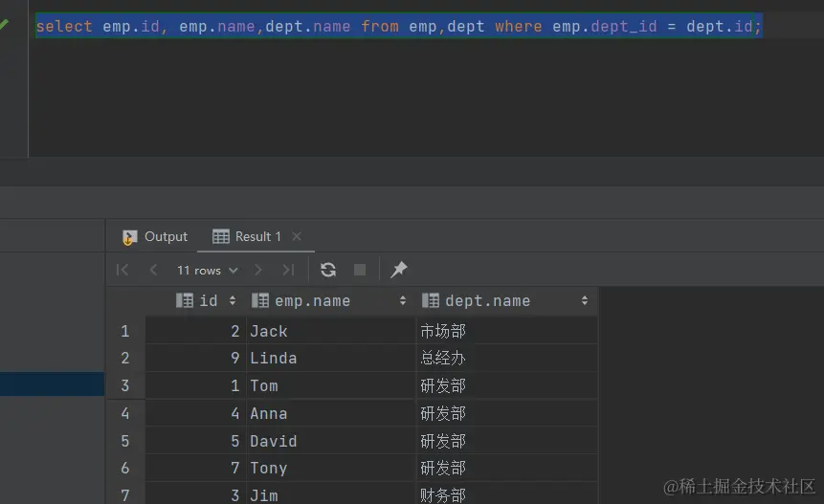
Task: Click the stop execution square icon
Action: pos(360,270)
